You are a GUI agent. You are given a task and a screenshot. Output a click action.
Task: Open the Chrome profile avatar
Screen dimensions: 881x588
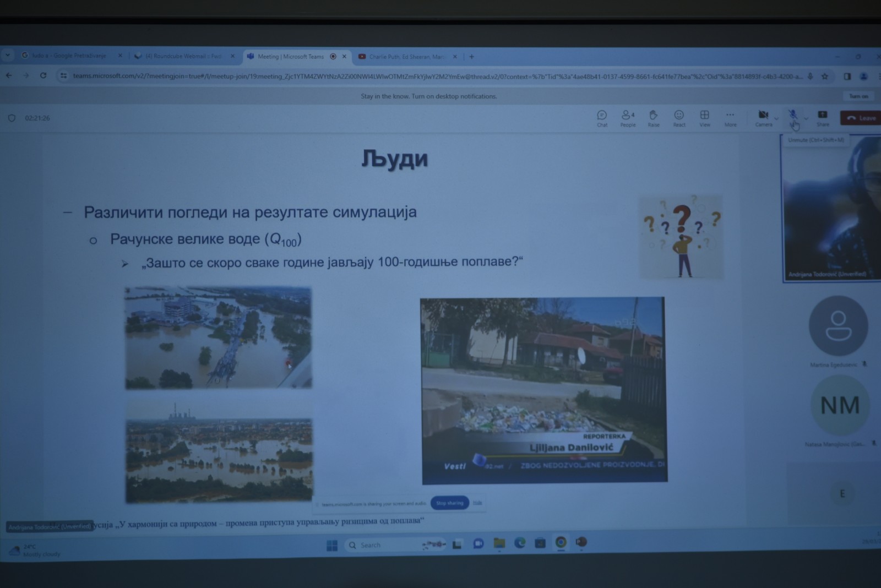coord(864,77)
